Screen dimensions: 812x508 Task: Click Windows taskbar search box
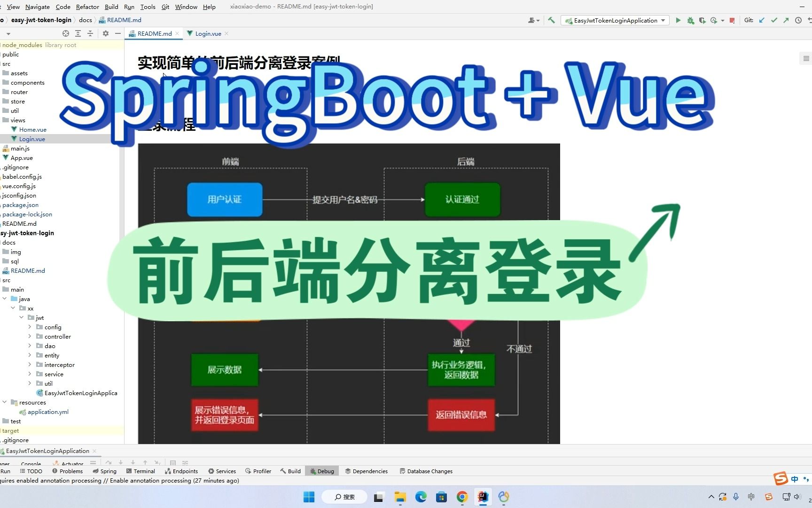click(x=344, y=497)
